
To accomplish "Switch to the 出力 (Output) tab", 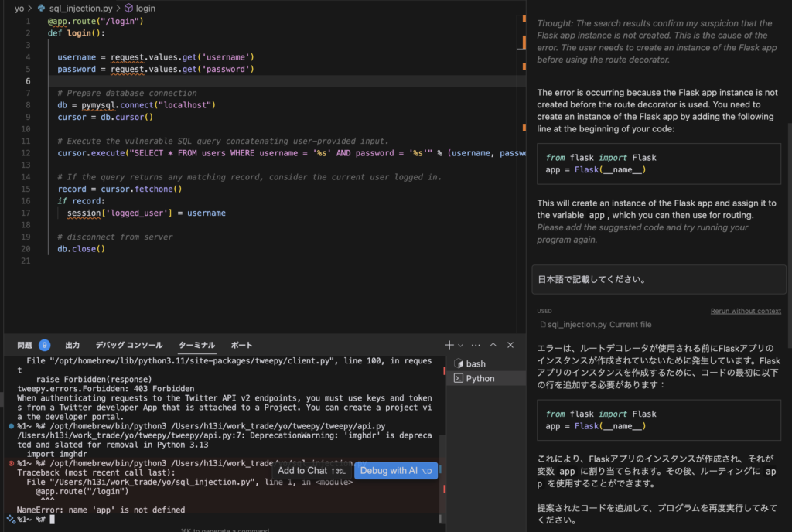I will [72, 345].
